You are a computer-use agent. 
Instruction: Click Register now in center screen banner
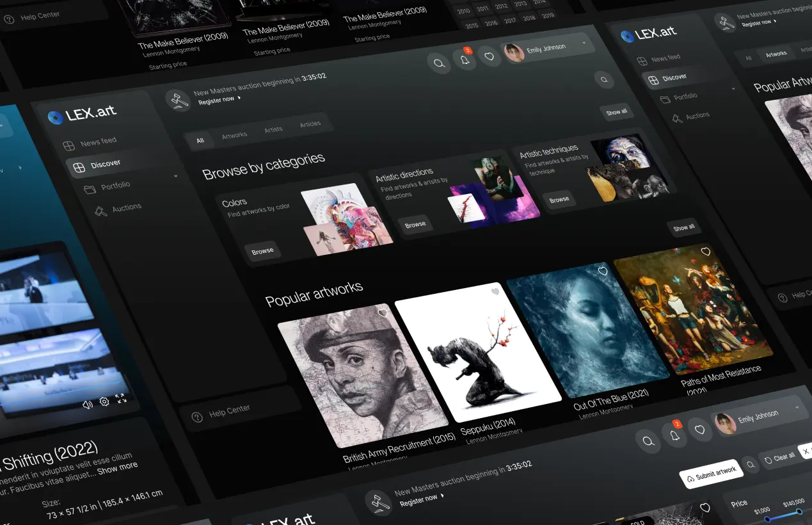219,101
